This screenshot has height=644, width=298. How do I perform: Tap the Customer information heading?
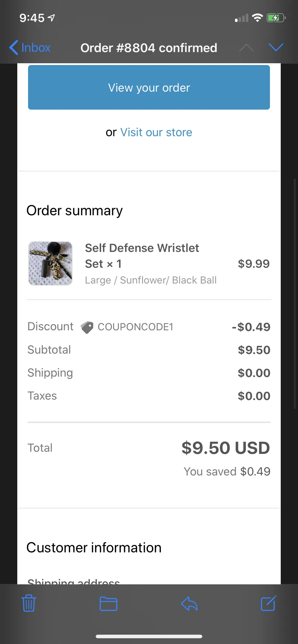click(x=94, y=548)
